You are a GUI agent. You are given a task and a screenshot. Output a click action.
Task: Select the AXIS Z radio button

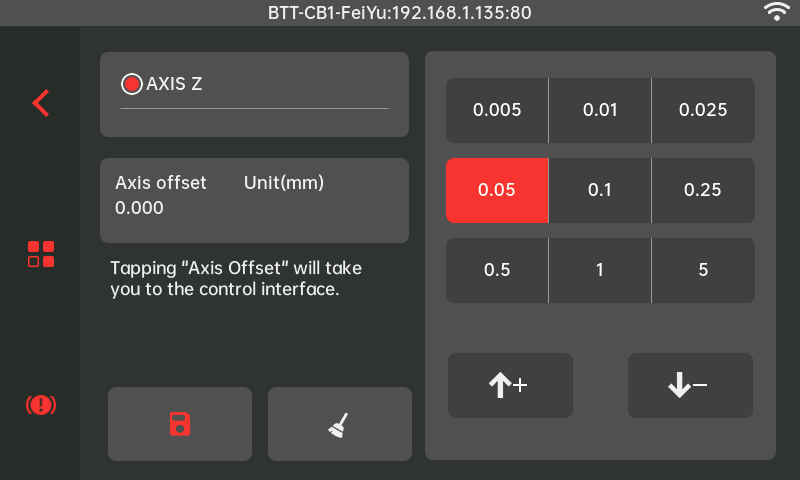tap(131, 84)
